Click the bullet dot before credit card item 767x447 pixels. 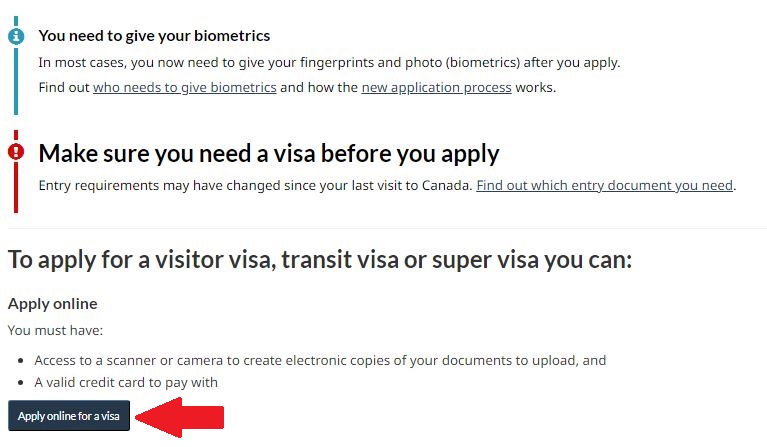(x=21, y=383)
